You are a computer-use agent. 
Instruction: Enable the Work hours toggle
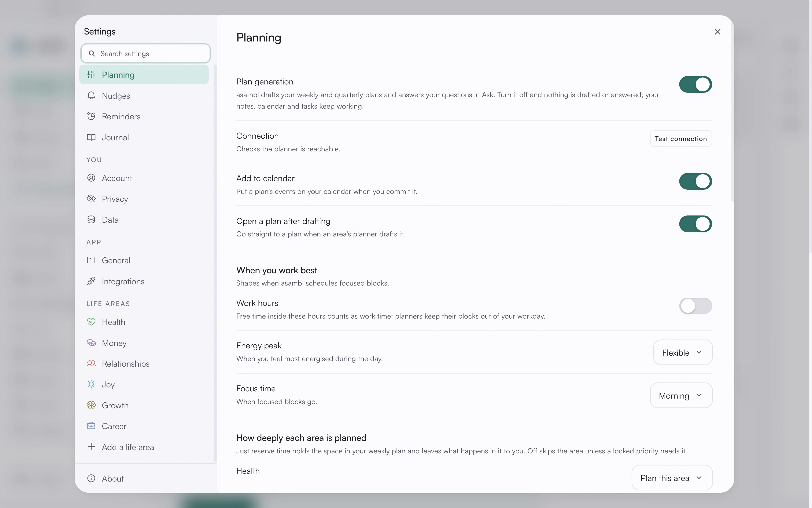point(695,306)
